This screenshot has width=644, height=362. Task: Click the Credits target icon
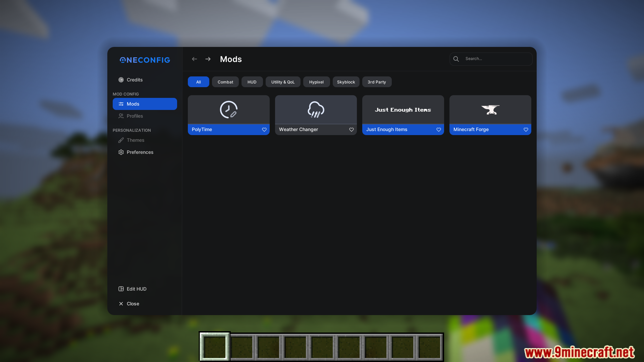(x=121, y=80)
